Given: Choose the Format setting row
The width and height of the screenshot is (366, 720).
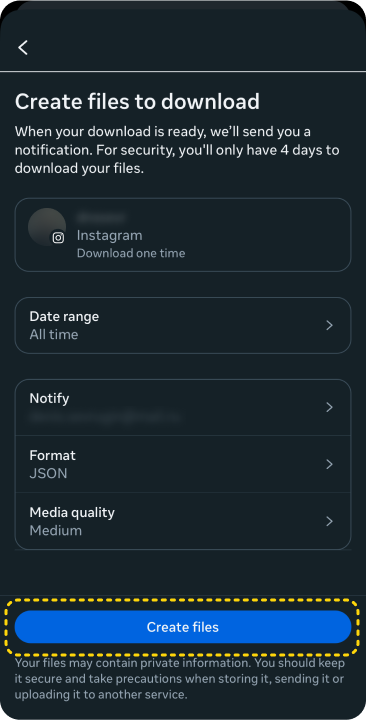Looking at the screenshot, I should pos(183,464).
